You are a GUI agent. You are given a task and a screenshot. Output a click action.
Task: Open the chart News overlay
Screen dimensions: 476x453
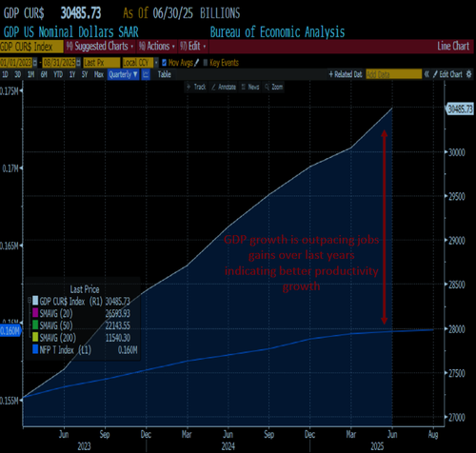(x=250, y=87)
